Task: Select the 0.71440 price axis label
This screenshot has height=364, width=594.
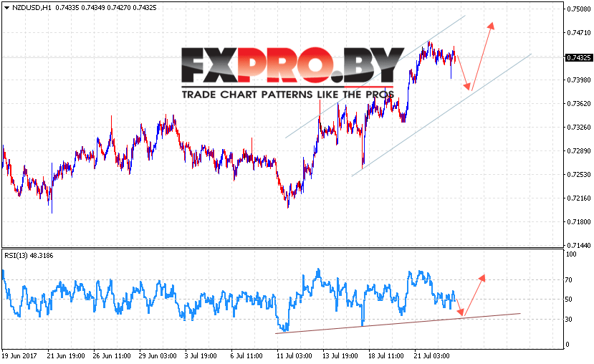Action: (x=578, y=246)
